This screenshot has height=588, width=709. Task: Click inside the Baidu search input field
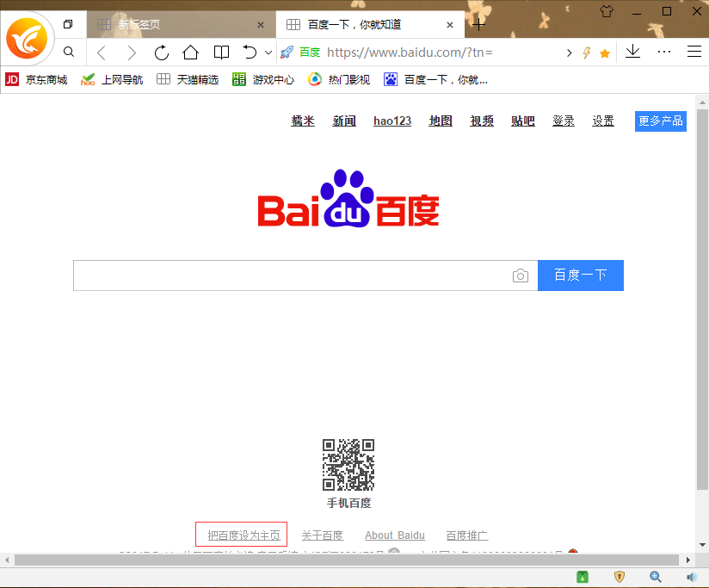tap(293, 275)
